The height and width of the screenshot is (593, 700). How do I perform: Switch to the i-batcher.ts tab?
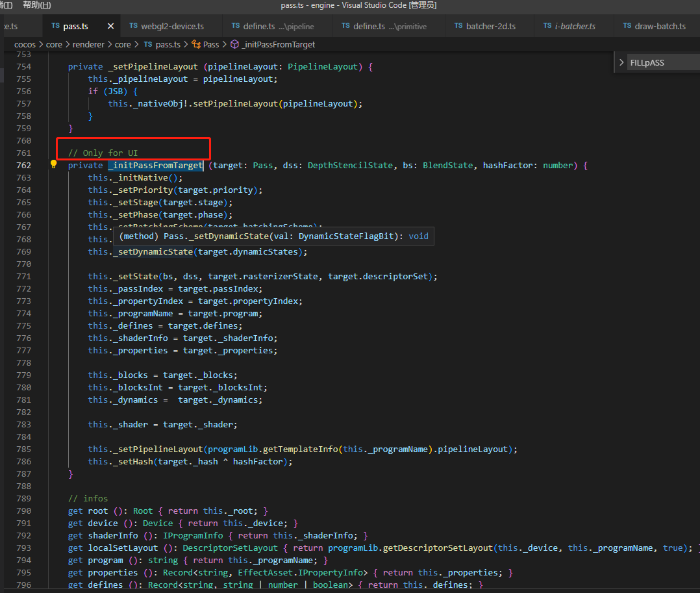click(x=575, y=26)
